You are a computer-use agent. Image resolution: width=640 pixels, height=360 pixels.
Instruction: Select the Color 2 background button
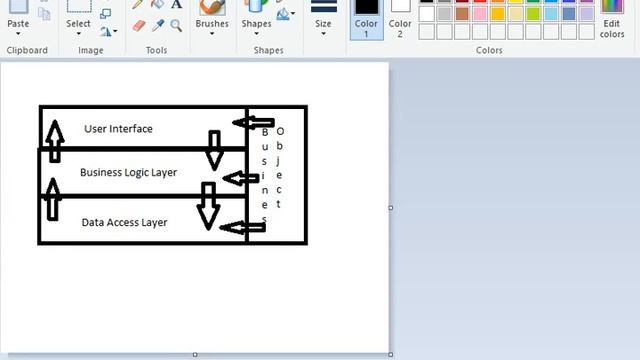point(400,19)
